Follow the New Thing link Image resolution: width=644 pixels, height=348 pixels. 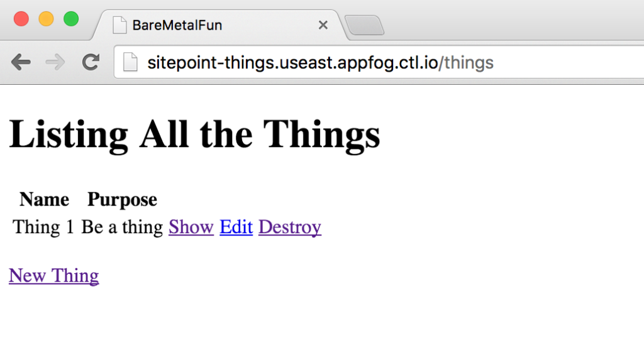click(x=53, y=276)
